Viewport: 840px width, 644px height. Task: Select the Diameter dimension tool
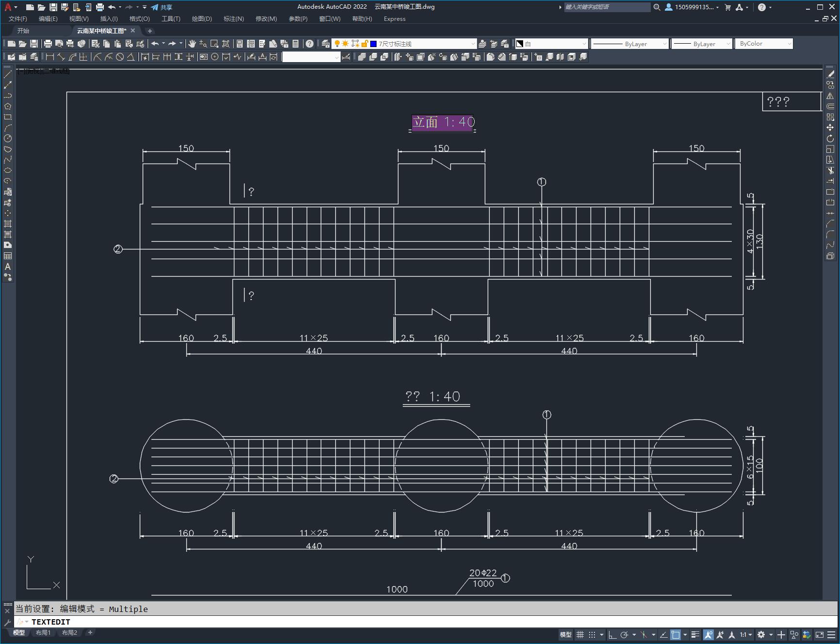pos(120,57)
